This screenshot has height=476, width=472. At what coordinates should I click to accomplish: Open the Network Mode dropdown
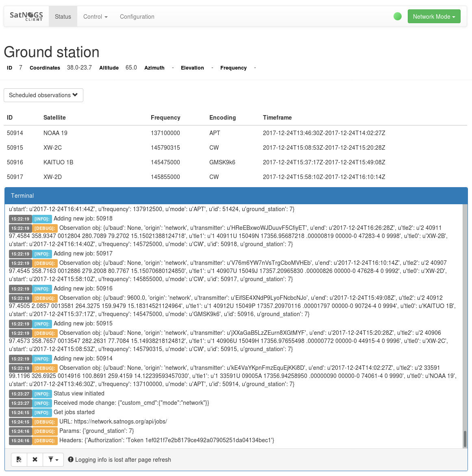[434, 16]
